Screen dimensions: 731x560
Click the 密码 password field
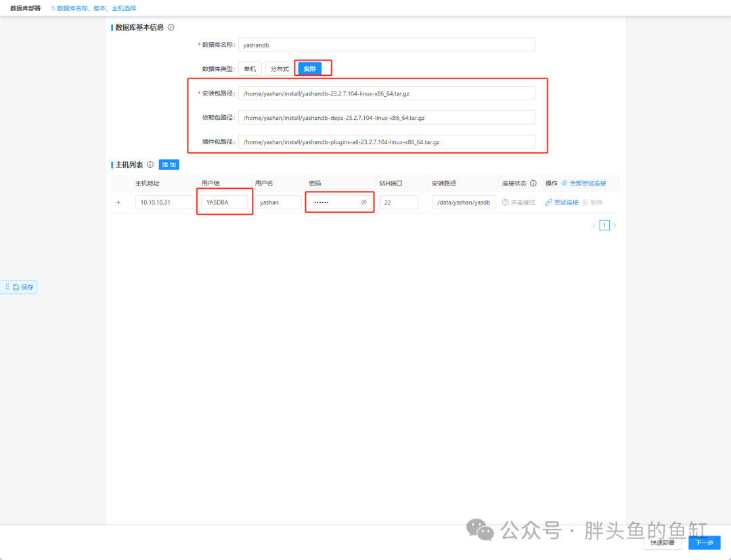340,202
